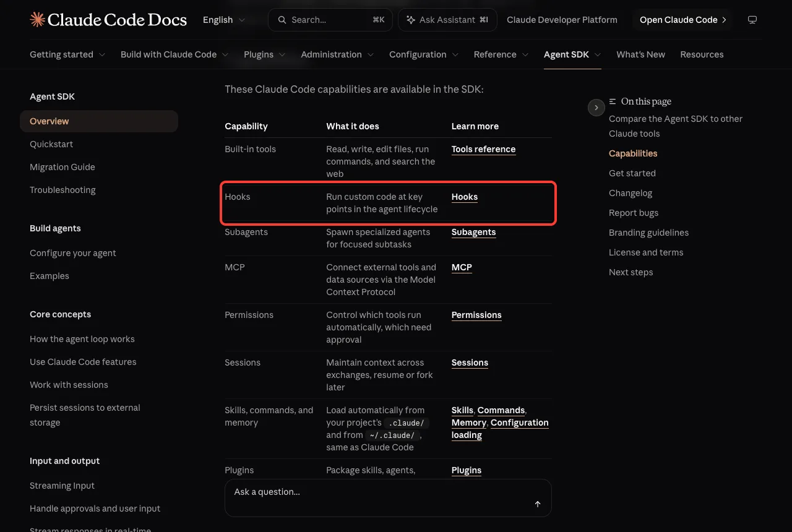Click the search magnifier icon
This screenshot has height=532, width=792.
click(x=282, y=20)
